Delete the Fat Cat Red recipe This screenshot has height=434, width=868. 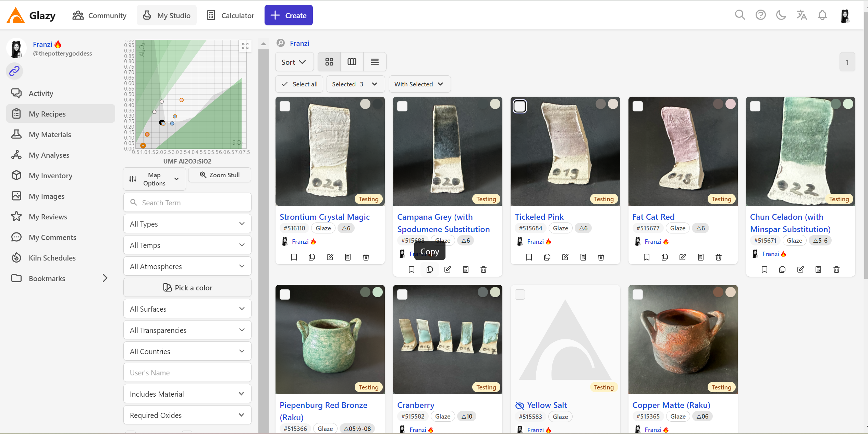[719, 257]
